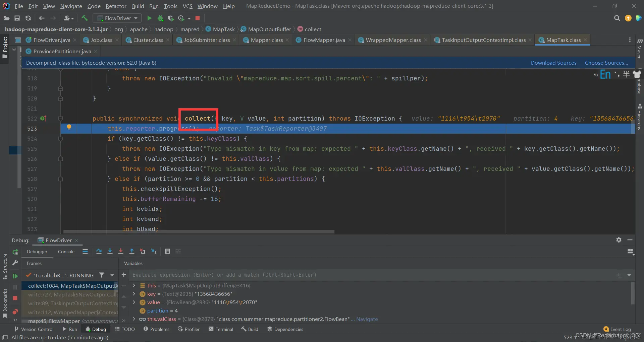Open the editor tabs options menu
This screenshot has width=644, height=342.
coord(630,40)
